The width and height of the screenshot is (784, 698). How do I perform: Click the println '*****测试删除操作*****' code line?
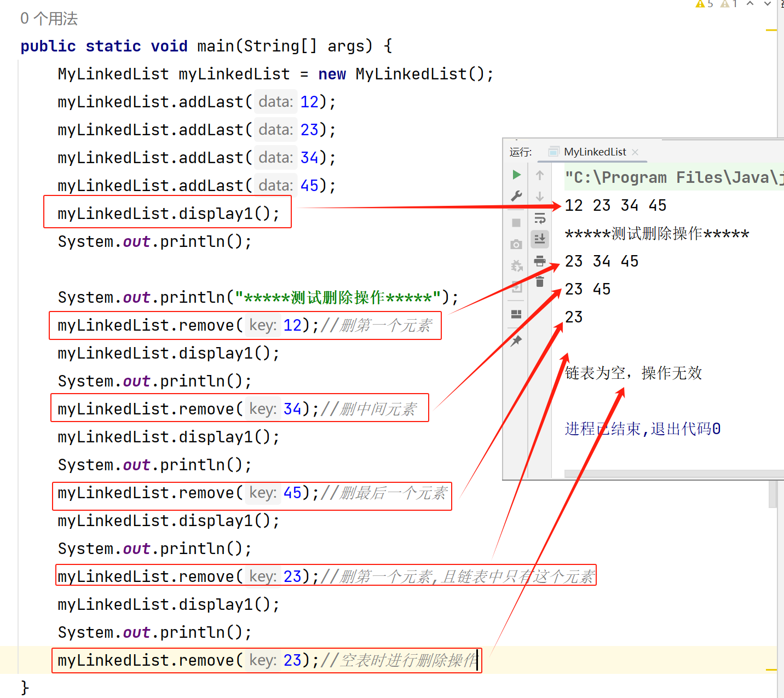point(258,297)
